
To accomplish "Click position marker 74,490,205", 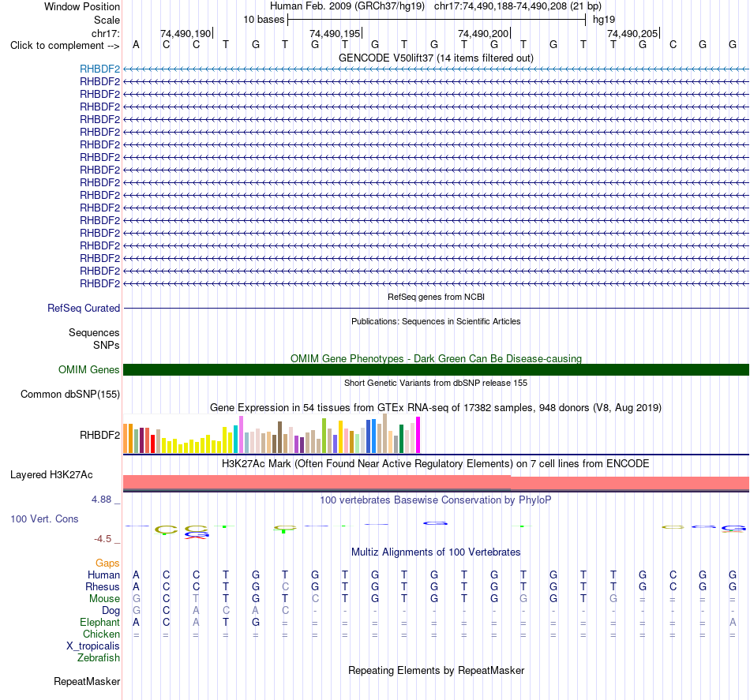I will coord(632,33).
